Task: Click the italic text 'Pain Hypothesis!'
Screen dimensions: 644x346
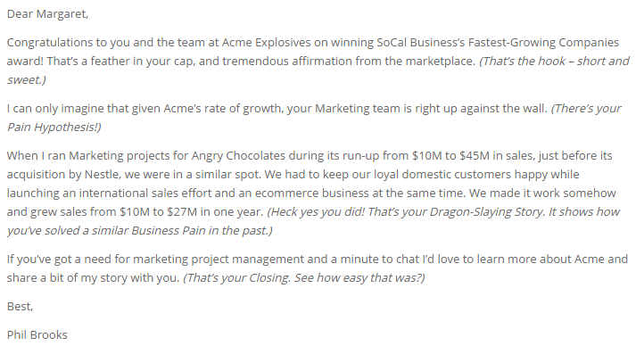Action: [53, 127]
